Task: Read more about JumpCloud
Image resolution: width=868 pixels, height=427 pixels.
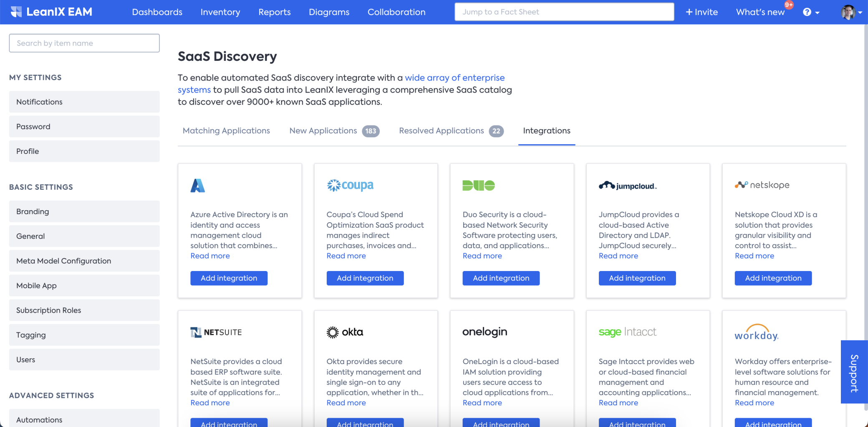Action: (618, 256)
